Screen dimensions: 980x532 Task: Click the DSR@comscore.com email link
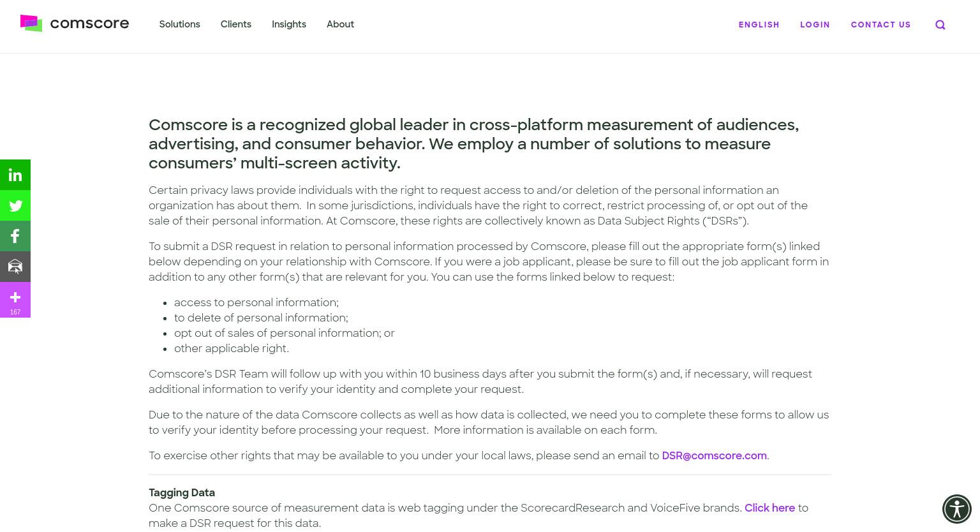pyautogui.click(x=714, y=455)
